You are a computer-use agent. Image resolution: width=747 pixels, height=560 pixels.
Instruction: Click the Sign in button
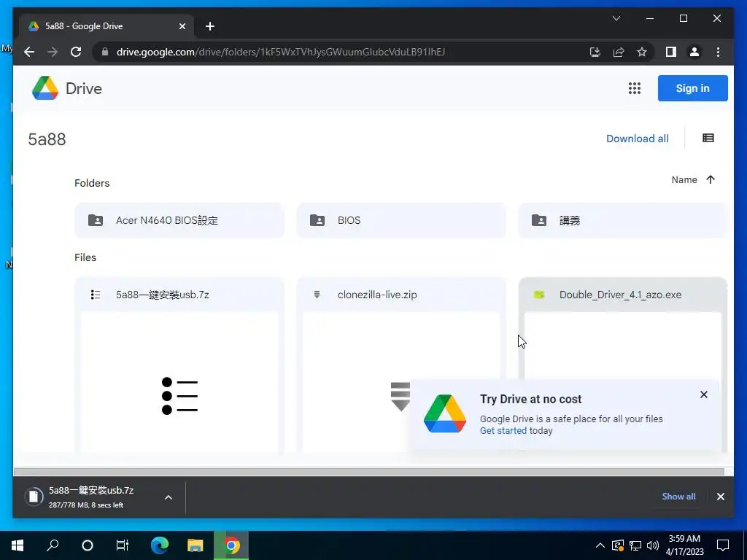(x=692, y=88)
